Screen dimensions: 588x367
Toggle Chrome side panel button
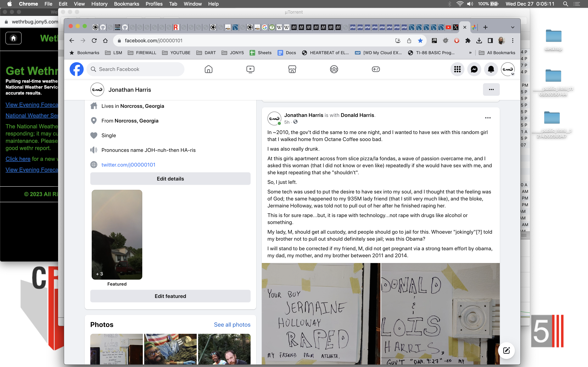490,41
